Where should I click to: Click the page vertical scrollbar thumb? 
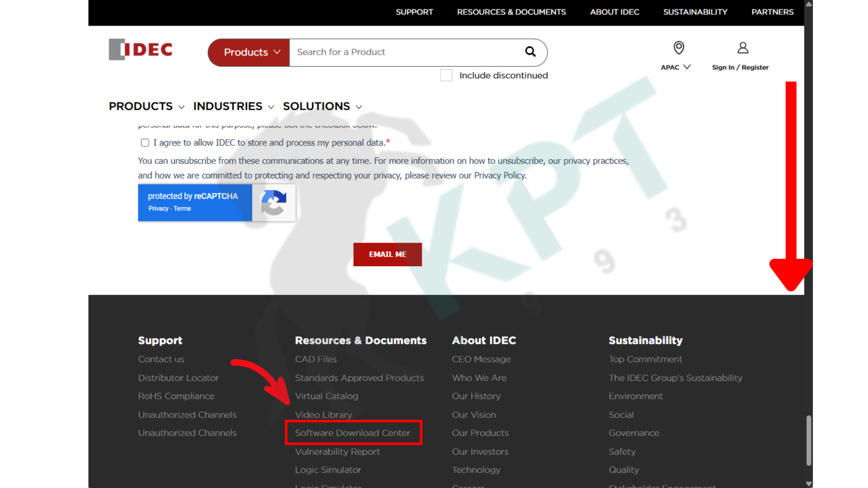[808, 441]
